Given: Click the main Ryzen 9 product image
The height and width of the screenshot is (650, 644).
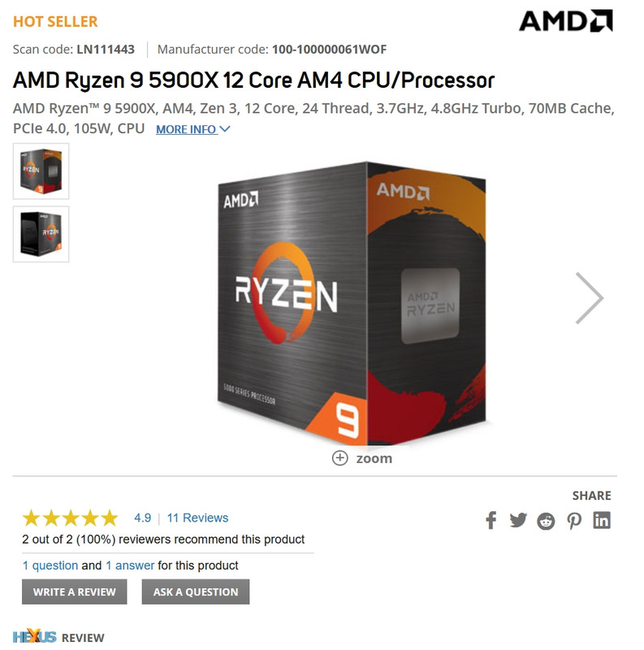Looking at the screenshot, I should [x=352, y=303].
